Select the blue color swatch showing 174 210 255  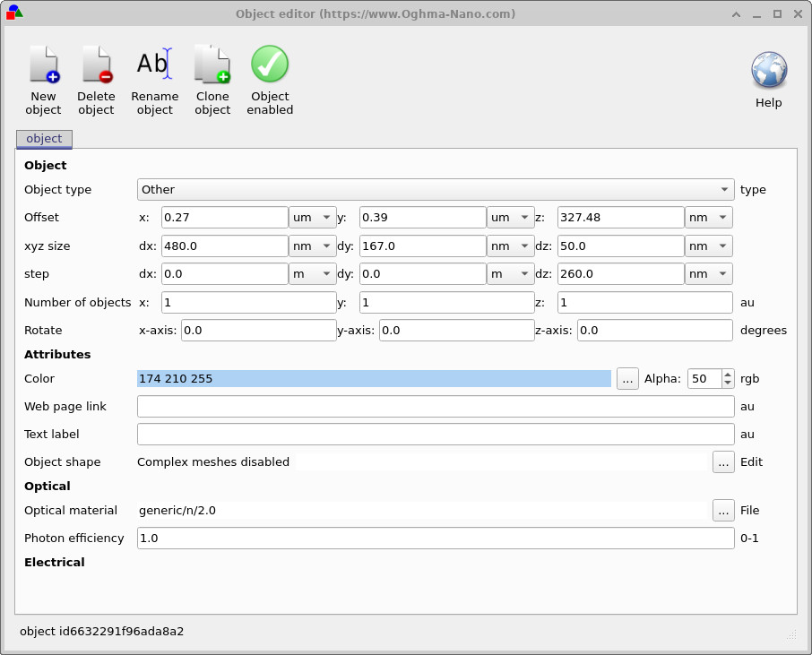[x=373, y=378]
